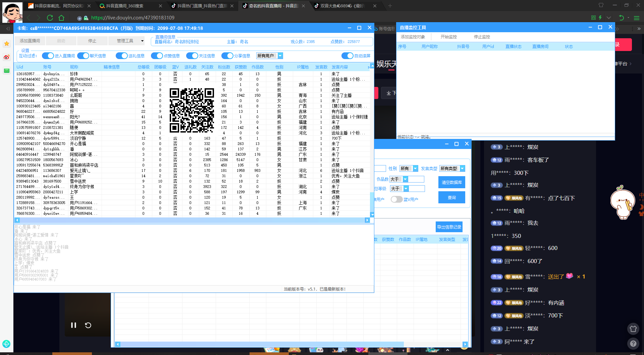This screenshot has height=355, width=644.
Task: Toggle 关注信息 filter switch
Action: pyautogui.click(x=192, y=56)
